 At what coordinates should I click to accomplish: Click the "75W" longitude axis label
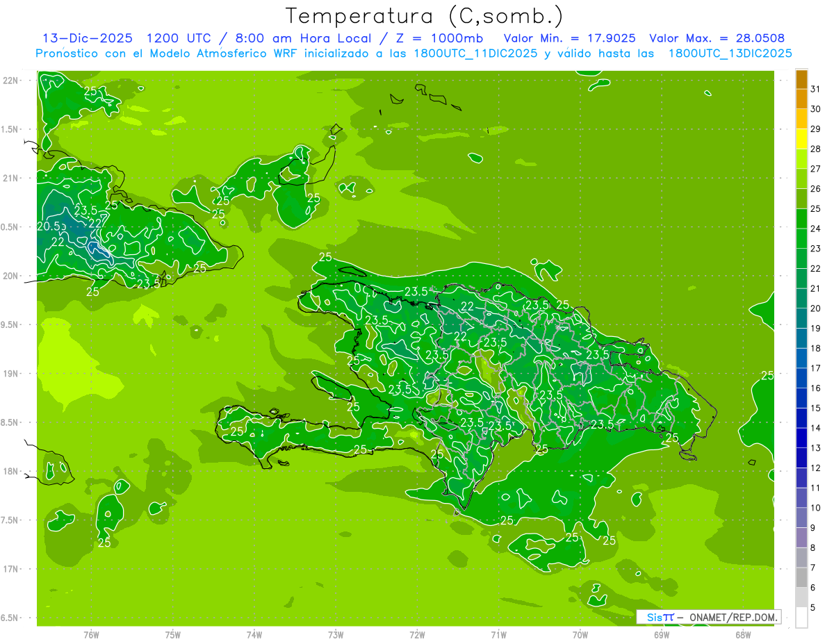173,634
